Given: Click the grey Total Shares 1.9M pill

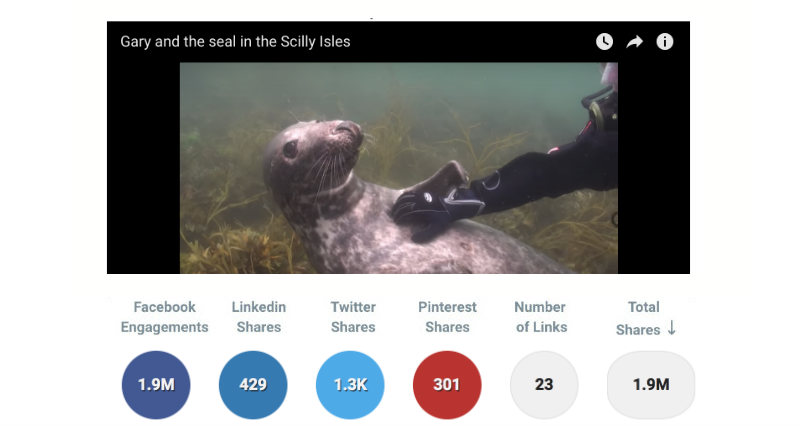Looking at the screenshot, I should pos(651,385).
